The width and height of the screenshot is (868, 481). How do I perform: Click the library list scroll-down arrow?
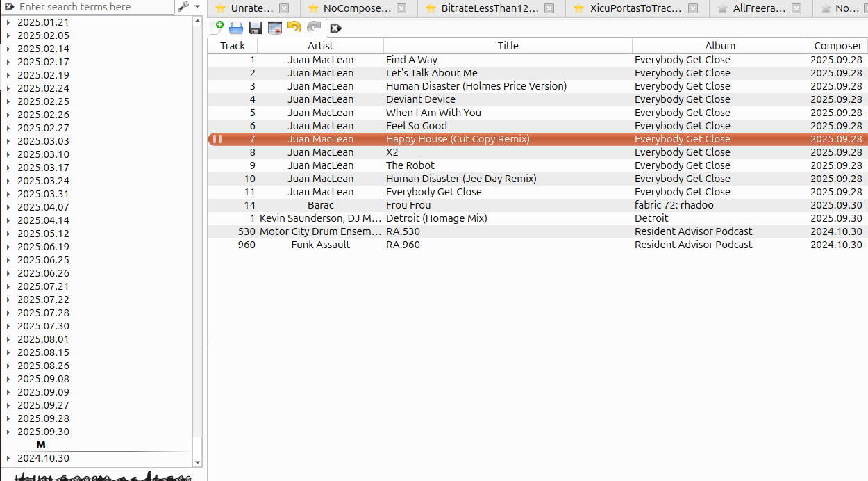point(197,462)
